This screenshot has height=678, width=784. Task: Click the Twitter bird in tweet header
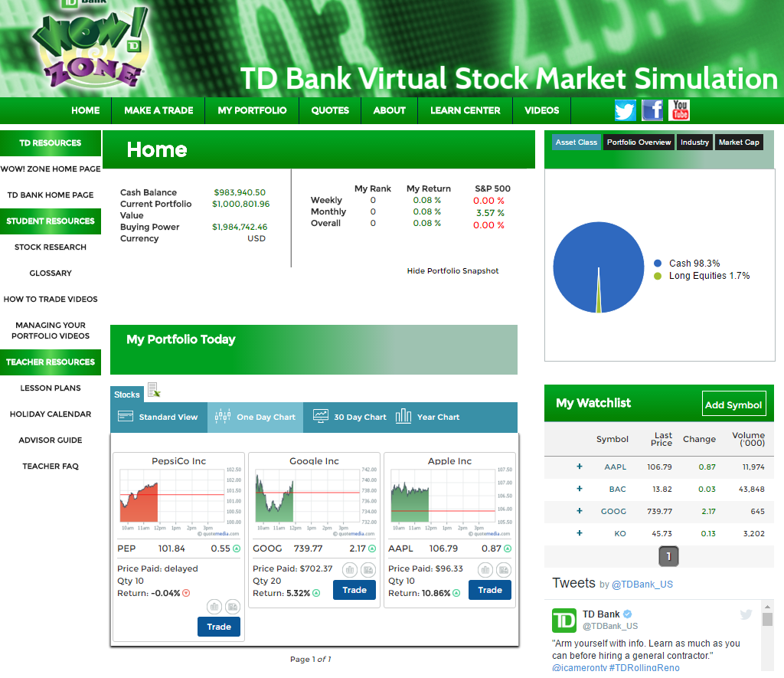point(746,614)
